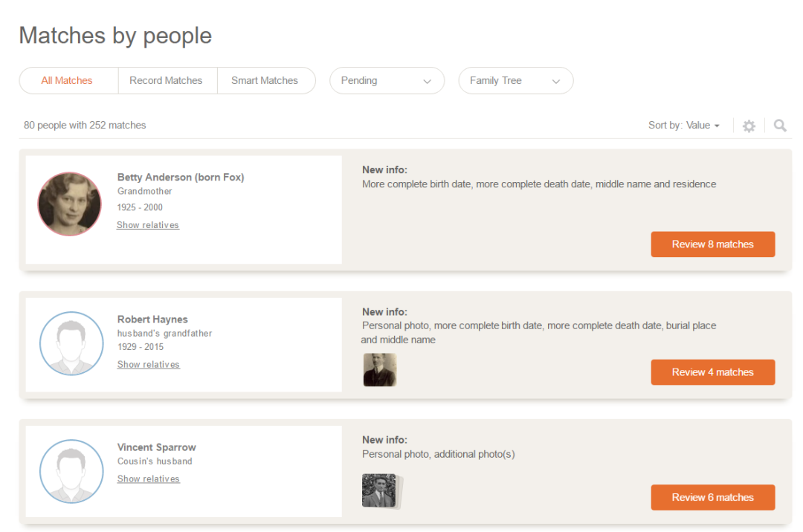Screen dimensions: 803x532
Task: Open Vincent Sparrow's matched photo stack
Action: tap(380, 491)
